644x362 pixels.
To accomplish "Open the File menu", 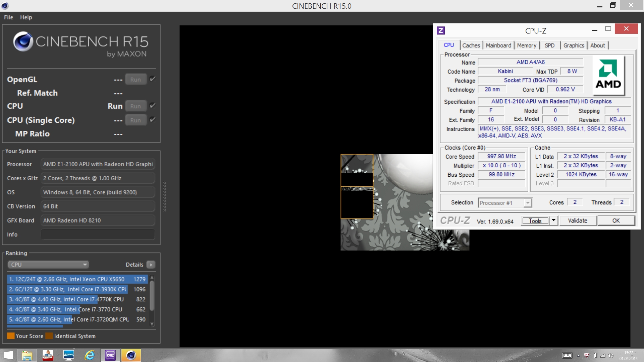I will point(8,17).
